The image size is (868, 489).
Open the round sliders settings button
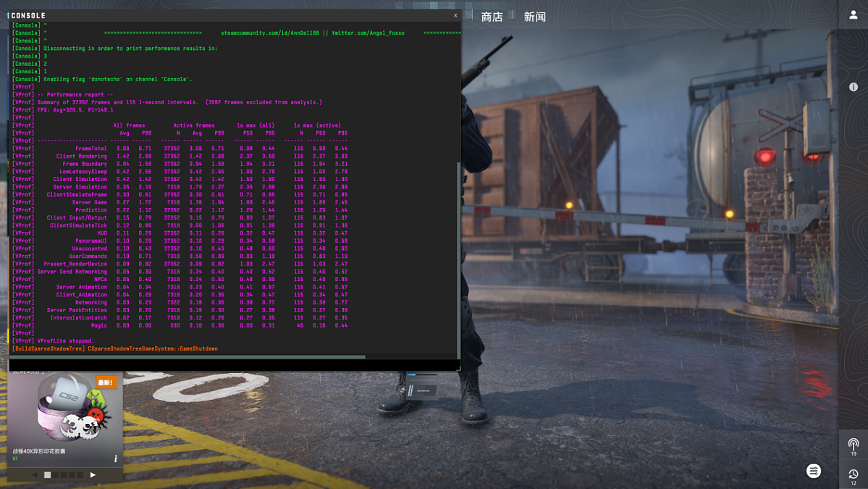point(813,472)
